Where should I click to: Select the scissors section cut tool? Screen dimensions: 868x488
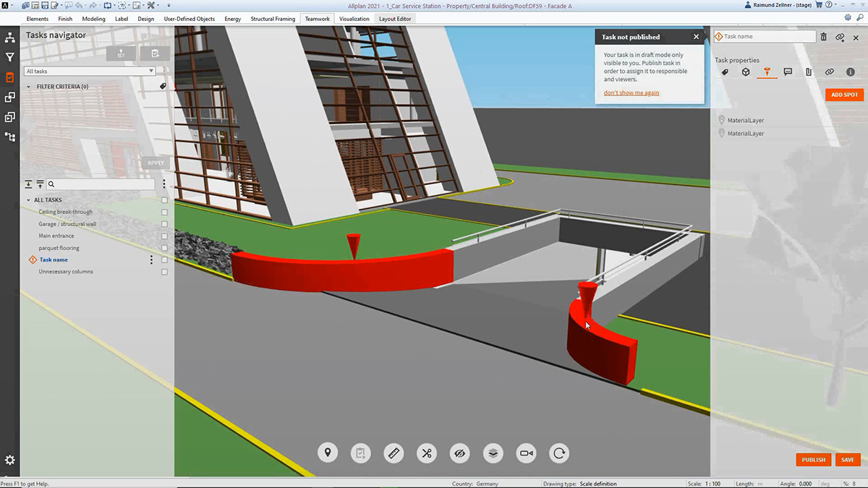tap(427, 453)
